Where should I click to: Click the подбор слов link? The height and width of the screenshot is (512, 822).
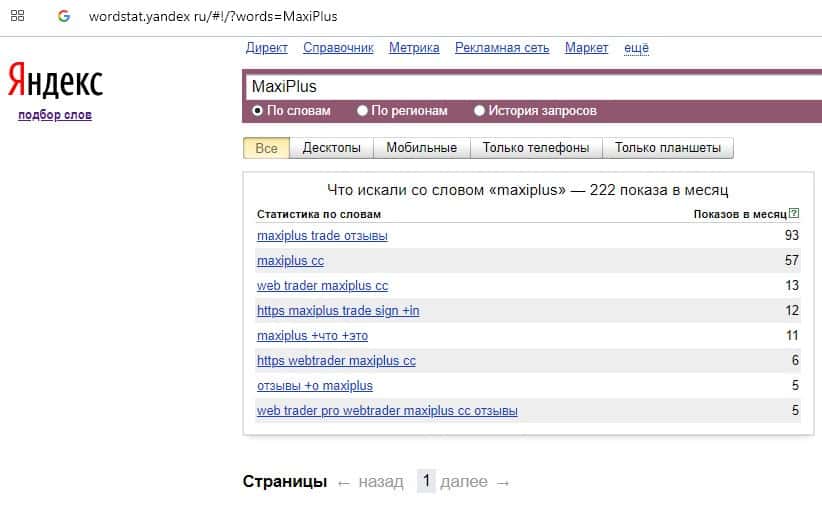click(55, 115)
